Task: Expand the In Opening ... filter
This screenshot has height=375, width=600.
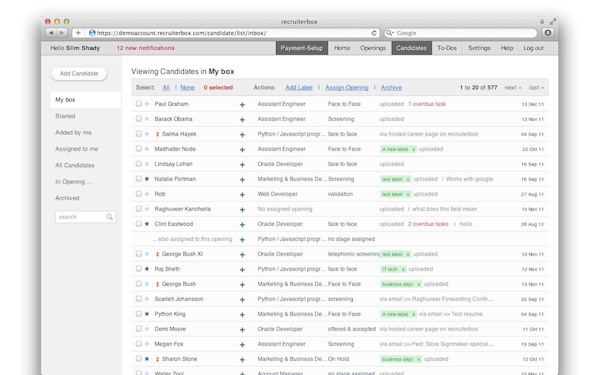Action: [x=73, y=182]
